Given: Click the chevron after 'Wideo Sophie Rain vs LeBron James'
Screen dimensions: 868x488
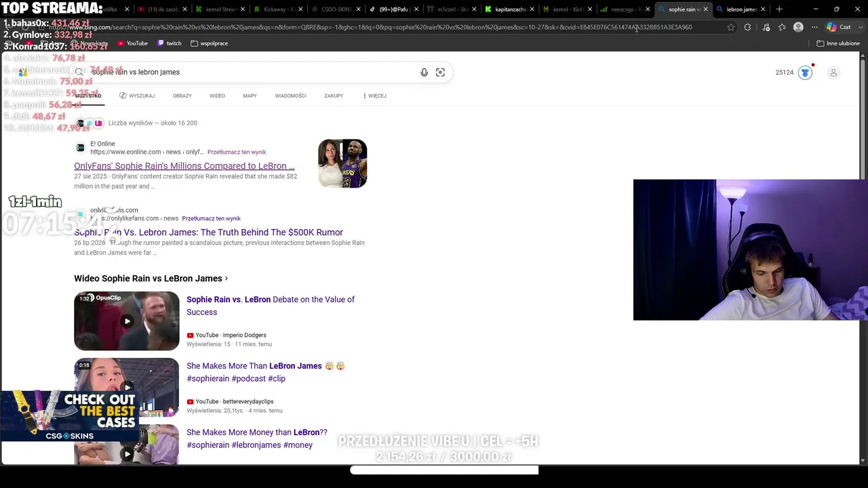Looking at the screenshot, I should pos(226,279).
